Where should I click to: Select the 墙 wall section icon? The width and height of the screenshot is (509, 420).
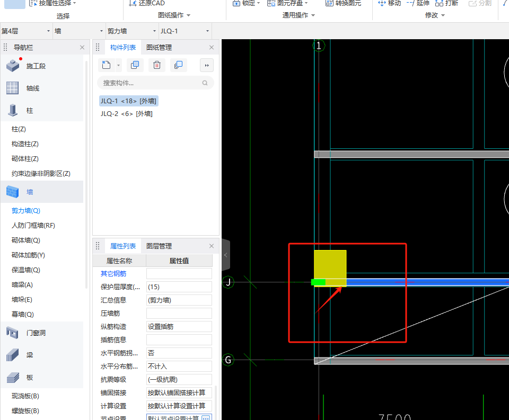(12, 192)
